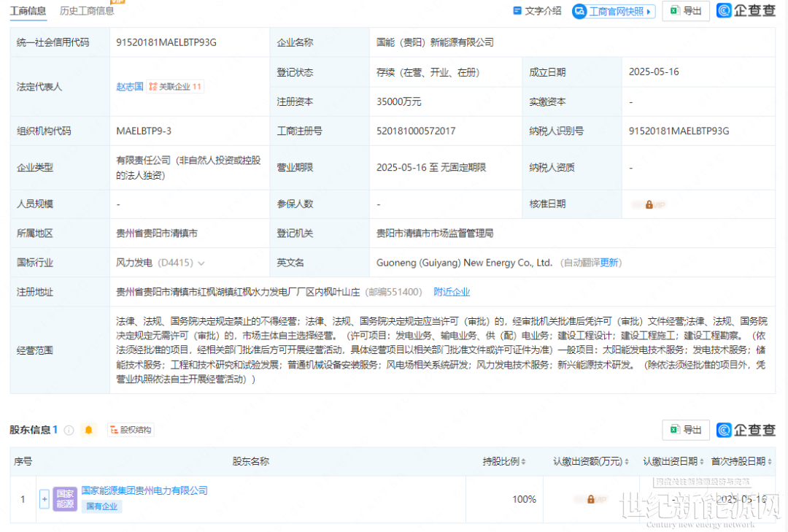788x532 pixels.
Task: Select English name Guoneng (Guiyang) New Energy
Action: 464,263
